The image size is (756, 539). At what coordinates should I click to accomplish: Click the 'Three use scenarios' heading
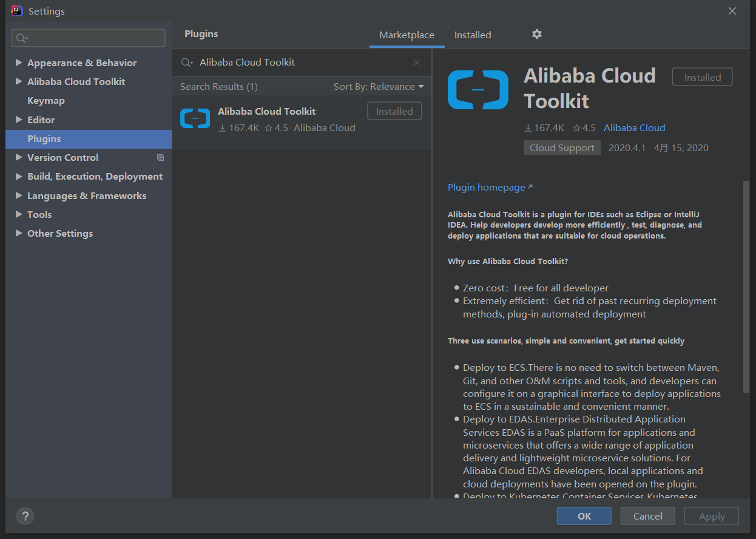click(566, 341)
